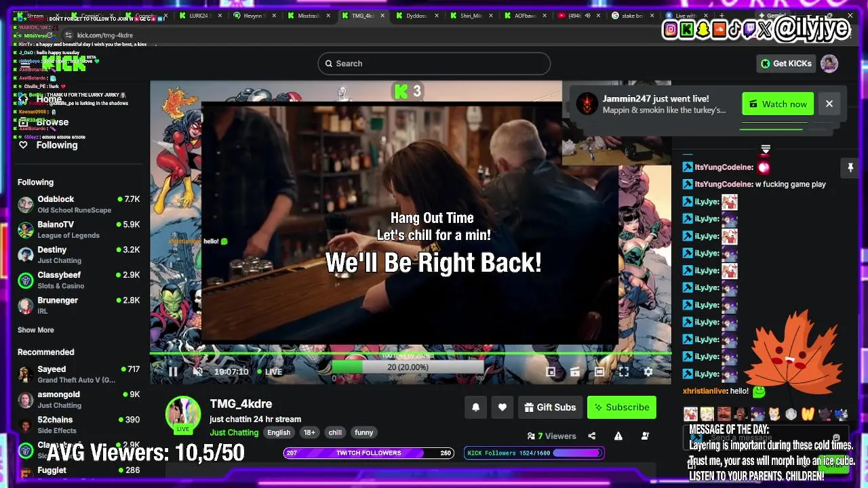Focus the Kick Search field
This screenshot has width=868, height=488.
[434, 64]
